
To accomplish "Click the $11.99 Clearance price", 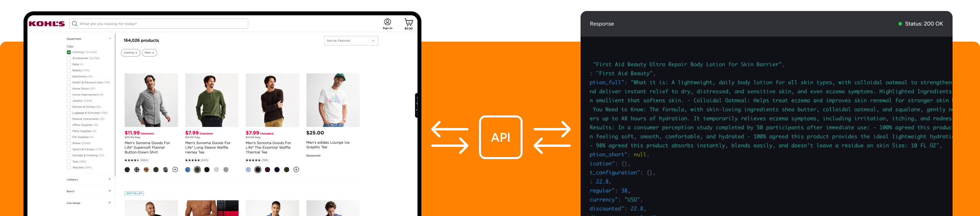I will [139, 133].
